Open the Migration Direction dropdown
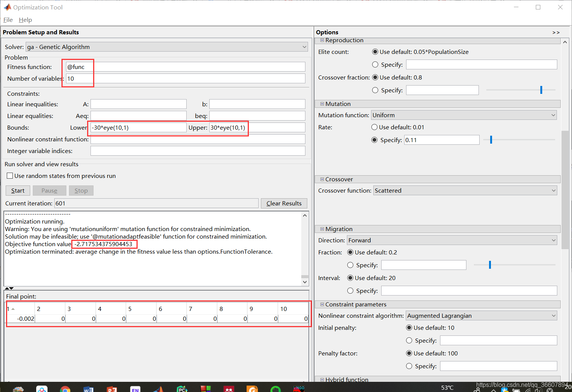 click(452, 240)
